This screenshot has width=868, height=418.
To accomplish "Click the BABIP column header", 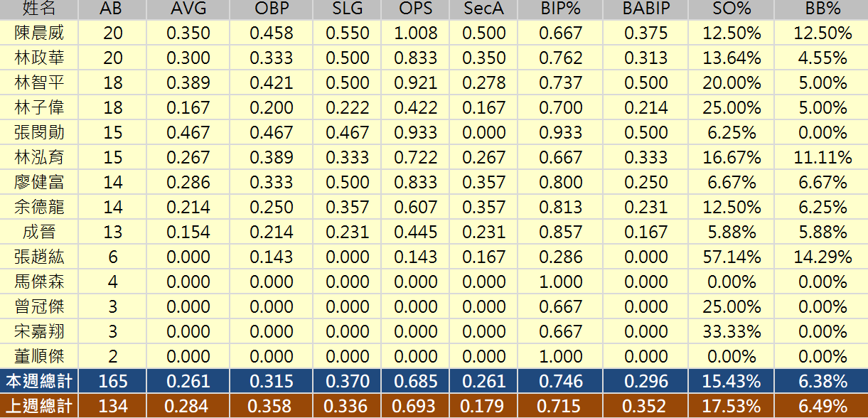I will point(645,9).
